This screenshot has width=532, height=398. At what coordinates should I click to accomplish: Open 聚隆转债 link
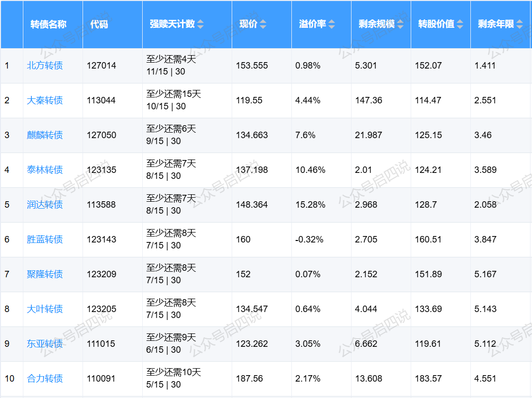tap(45, 274)
